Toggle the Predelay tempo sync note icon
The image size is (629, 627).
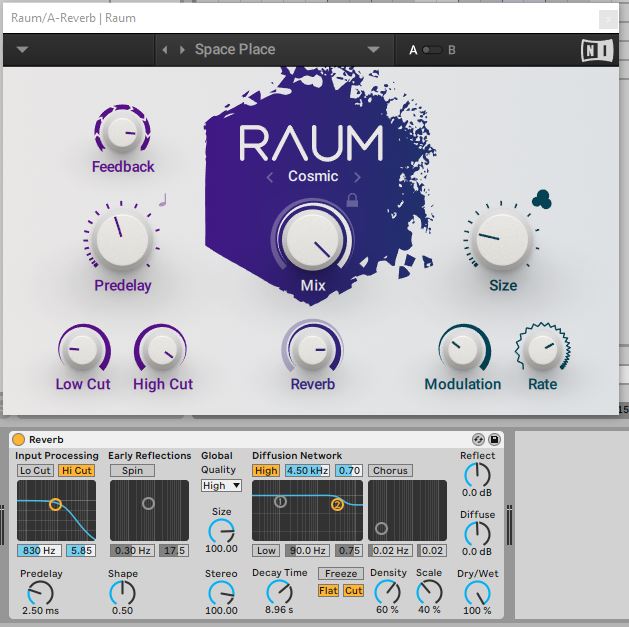pyautogui.click(x=163, y=200)
